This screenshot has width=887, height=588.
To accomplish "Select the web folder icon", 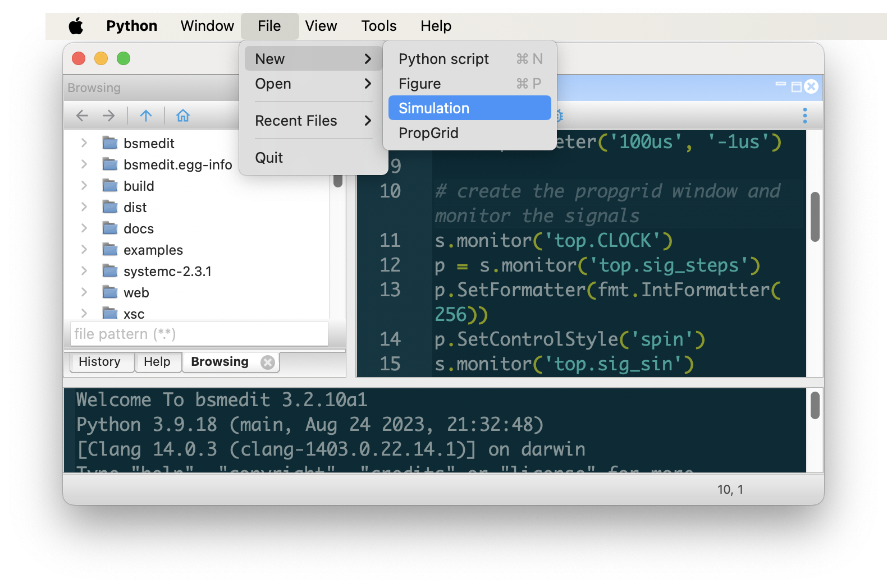I will (110, 292).
